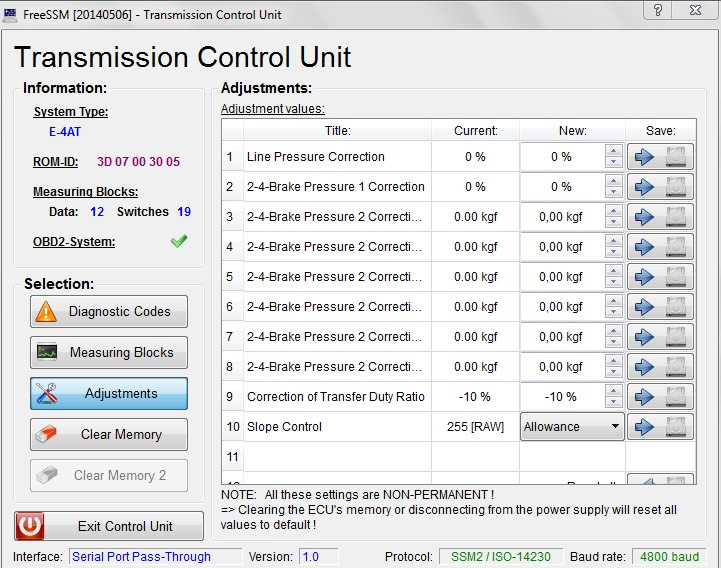Screen dimensions: 721x568
Task: Save the row 7 adjustment value
Action: [x=660, y=337]
